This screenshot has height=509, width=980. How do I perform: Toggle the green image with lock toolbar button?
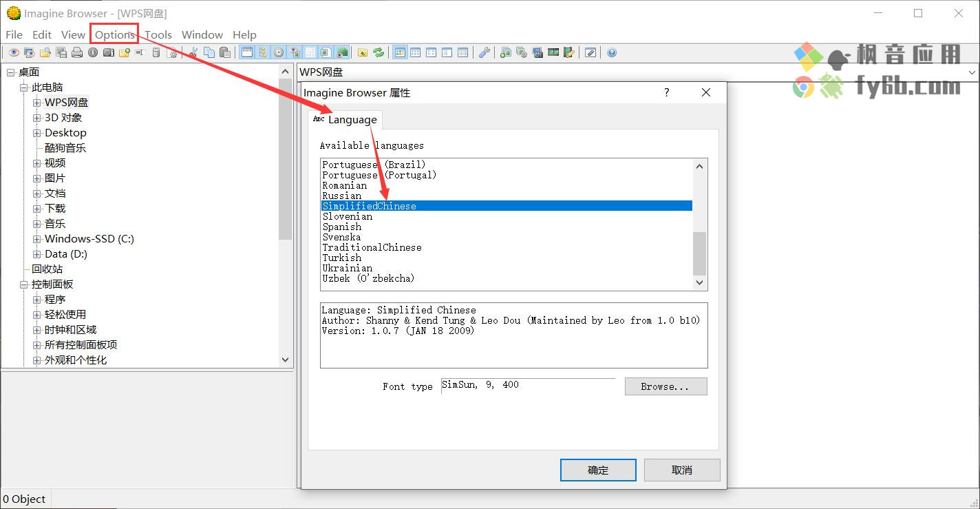click(342, 52)
